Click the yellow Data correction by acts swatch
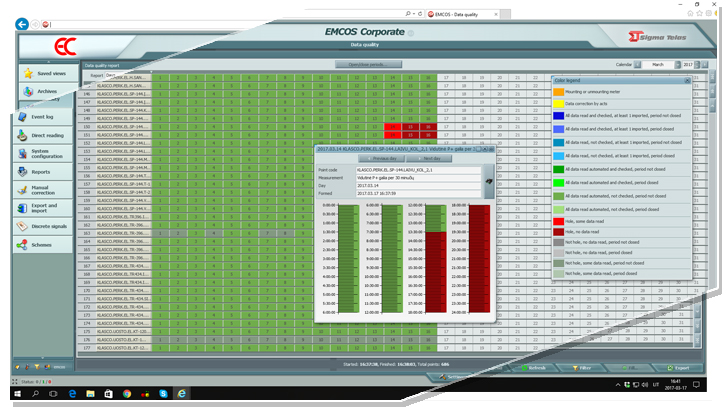 click(x=559, y=104)
